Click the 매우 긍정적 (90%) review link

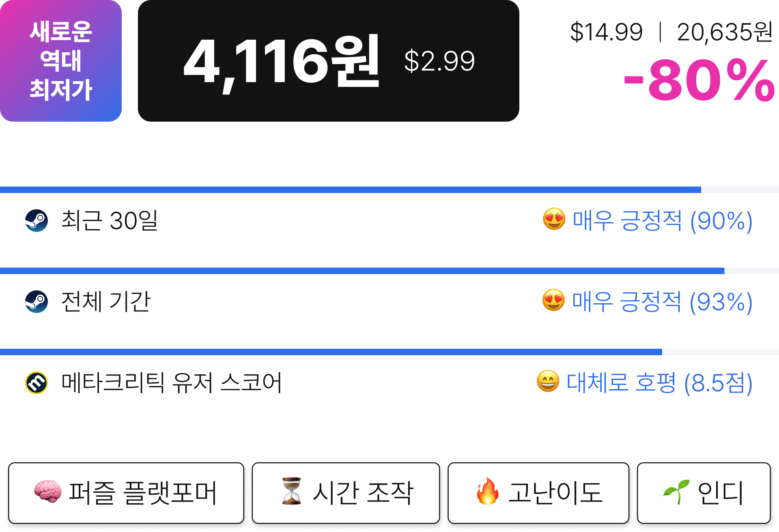click(x=663, y=221)
